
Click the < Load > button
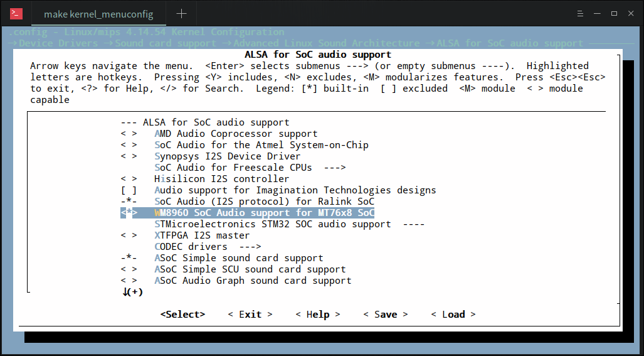point(453,315)
